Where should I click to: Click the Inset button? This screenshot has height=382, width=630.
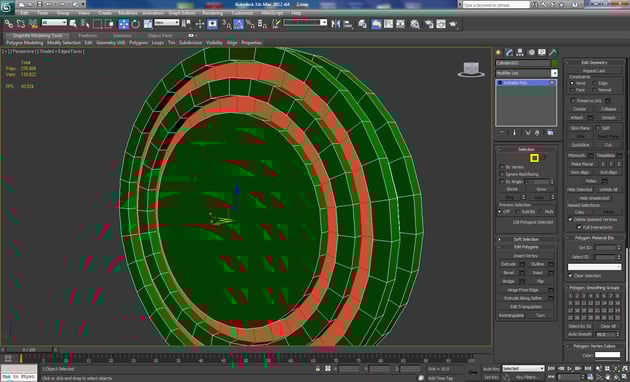(x=538, y=272)
